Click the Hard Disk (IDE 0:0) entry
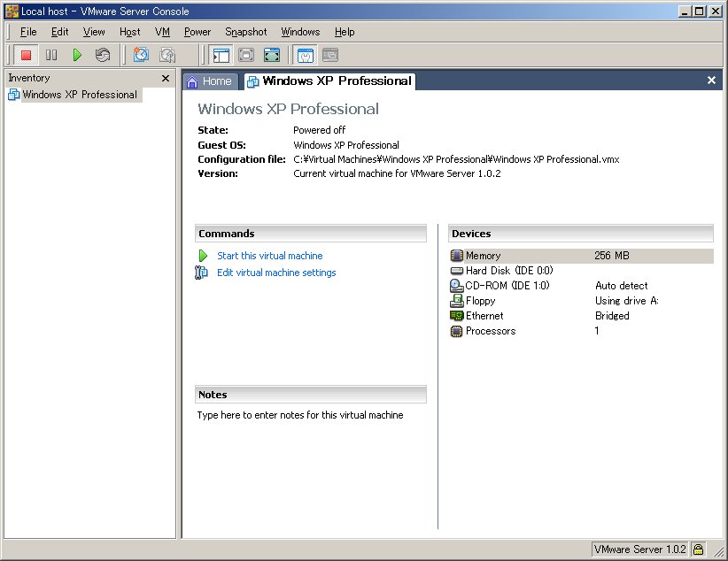This screenshot has height=561, width=728. 509,271
